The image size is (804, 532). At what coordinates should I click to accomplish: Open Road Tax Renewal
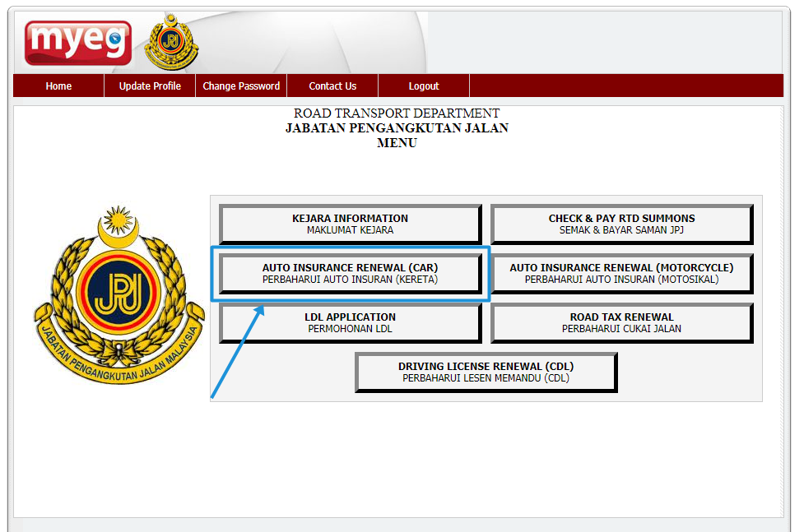click(621, 322)
